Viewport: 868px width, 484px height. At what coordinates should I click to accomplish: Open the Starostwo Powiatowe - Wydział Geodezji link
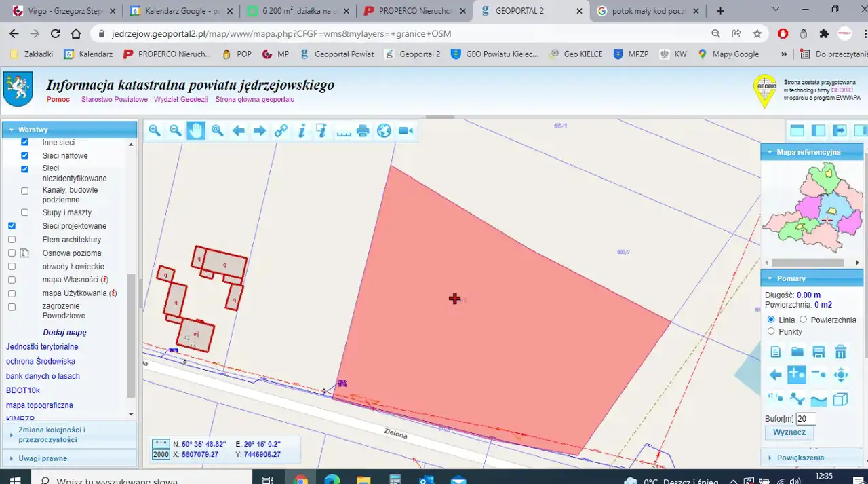tap(144, 100)
